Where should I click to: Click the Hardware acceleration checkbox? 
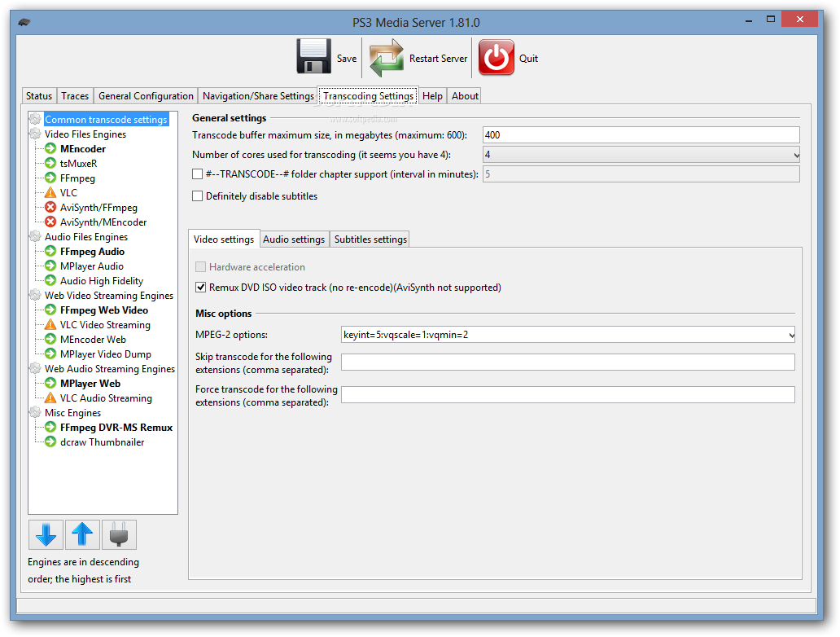pos(200,267)
